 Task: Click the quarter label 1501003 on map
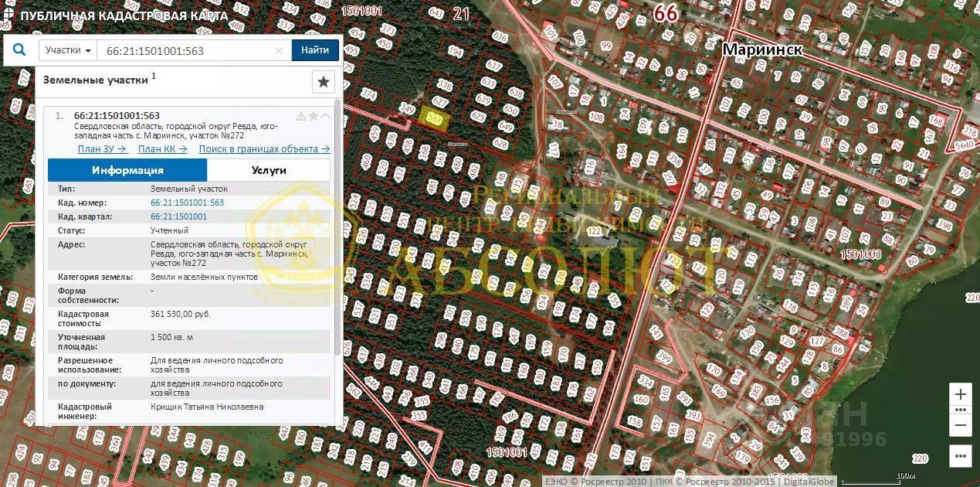pos(860,254)
